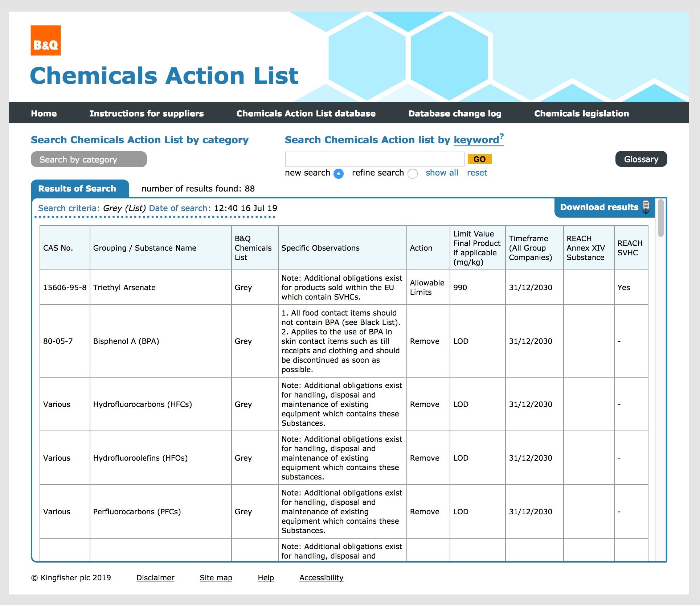Open the Home menu item
700x605 pixels.
click(44, 114)
